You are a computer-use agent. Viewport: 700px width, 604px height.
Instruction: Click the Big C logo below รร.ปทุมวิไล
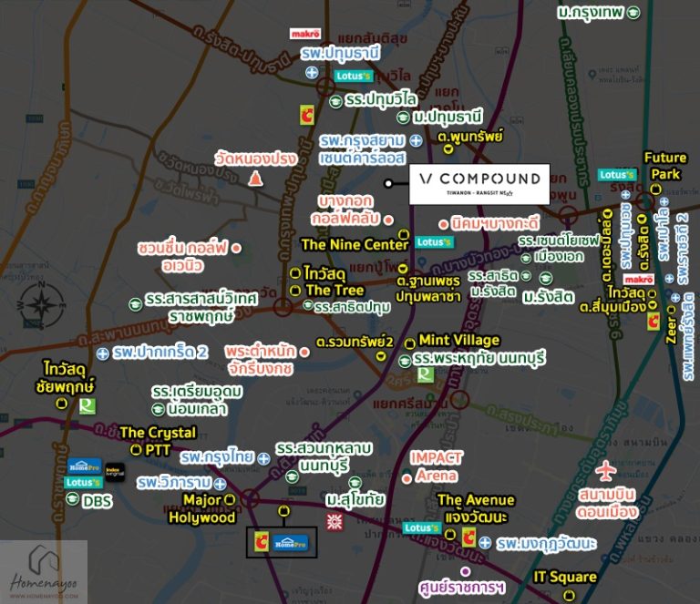[306, 115]
